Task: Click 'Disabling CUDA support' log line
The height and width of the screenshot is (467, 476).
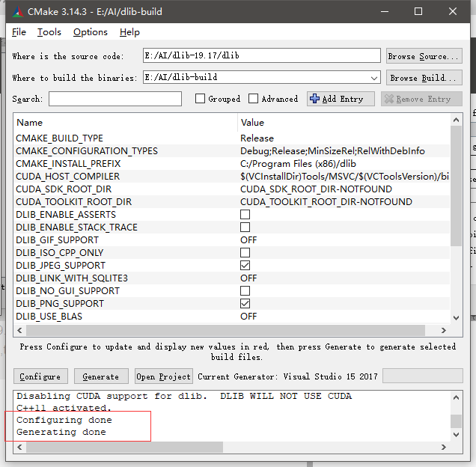Action: tap(184, 396)
